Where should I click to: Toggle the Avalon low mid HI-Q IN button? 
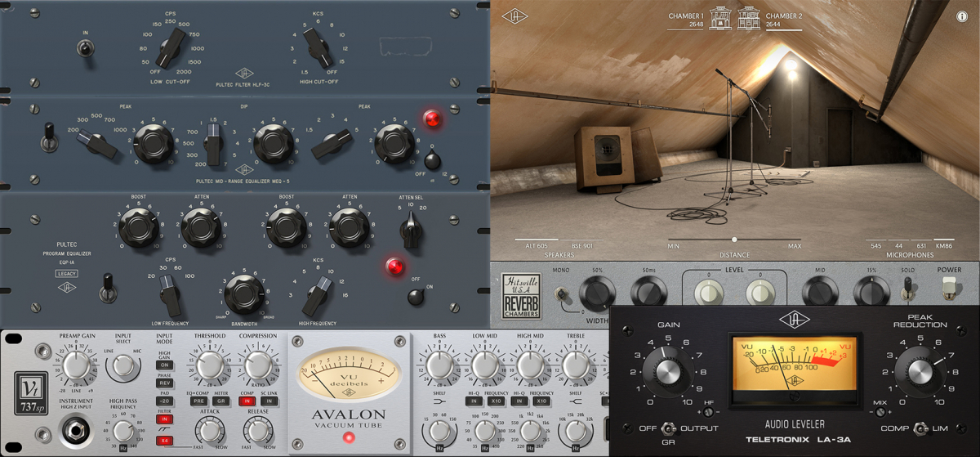(x=472, y=401)
